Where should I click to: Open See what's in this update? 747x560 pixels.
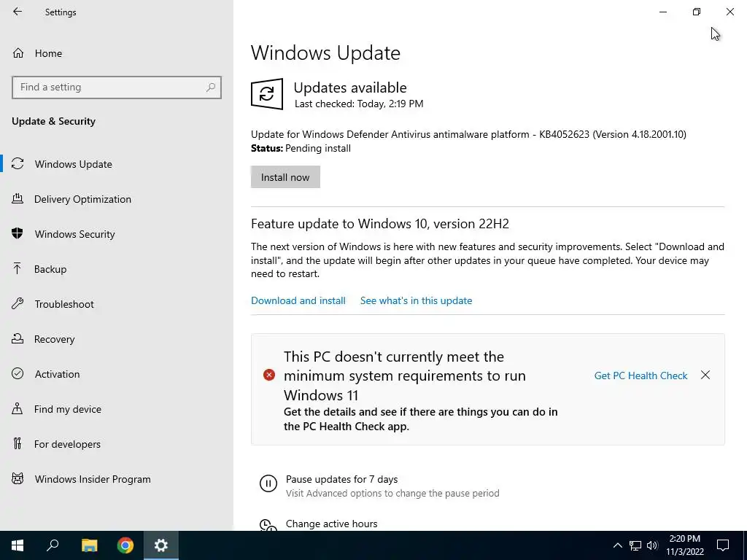click(x=416, y=300)
